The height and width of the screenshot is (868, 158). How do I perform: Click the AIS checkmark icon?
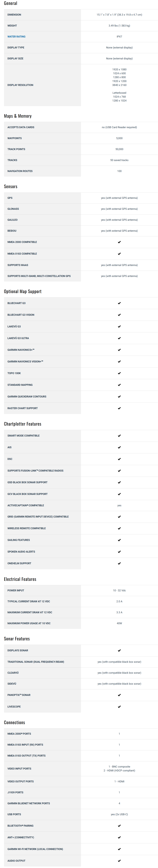[119, 447]
